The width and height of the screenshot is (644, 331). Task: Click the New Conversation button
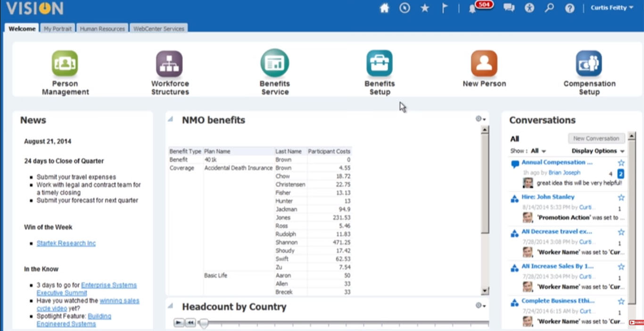pyautogui.click(x=596, y=139)
